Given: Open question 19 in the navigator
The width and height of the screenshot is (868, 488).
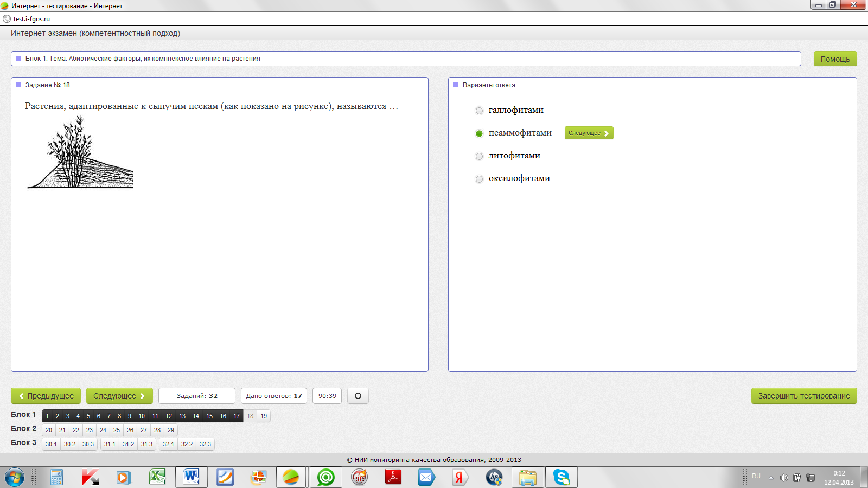Looking at the screenshot, I should [x=264, y=416].
